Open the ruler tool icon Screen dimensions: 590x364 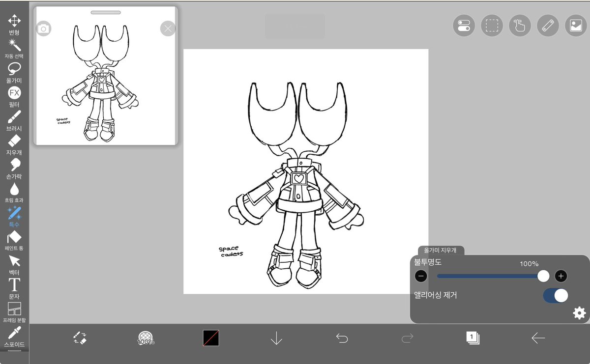[548, 26]
